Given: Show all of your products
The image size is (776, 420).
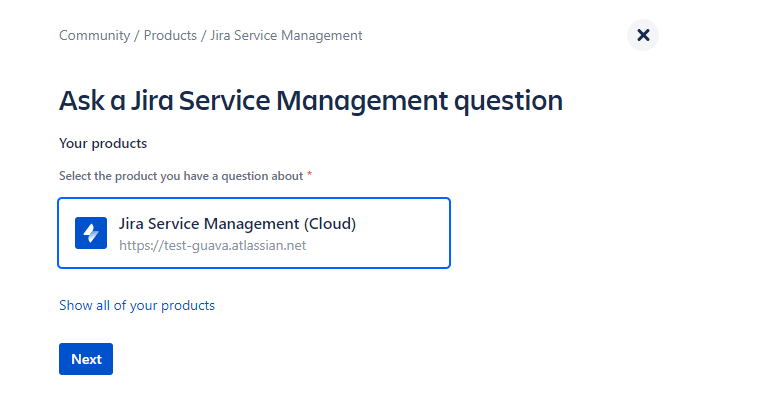Looking at the screenshot, I should (137, 305).
